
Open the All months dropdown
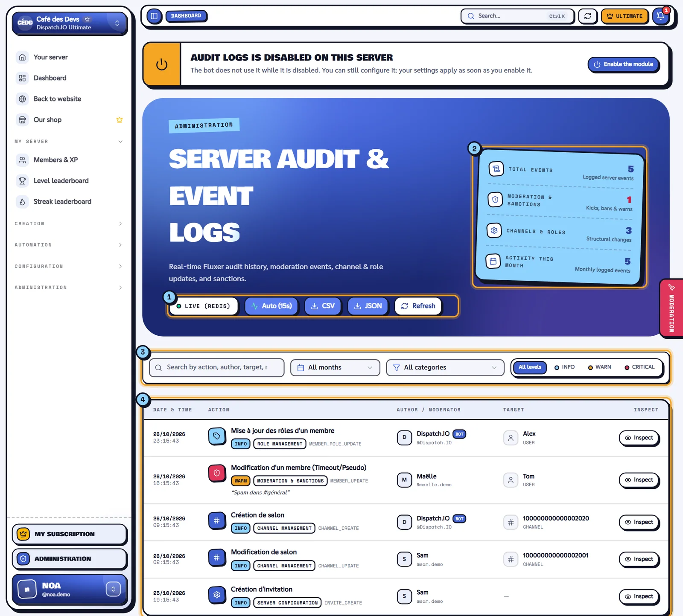pyautogui.click(x=335, y=367)
